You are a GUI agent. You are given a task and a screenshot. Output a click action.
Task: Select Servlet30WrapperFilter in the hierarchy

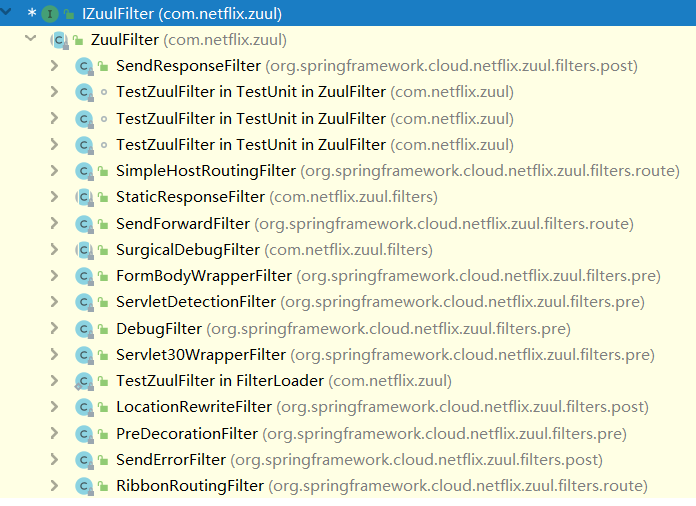pos(201,355)
